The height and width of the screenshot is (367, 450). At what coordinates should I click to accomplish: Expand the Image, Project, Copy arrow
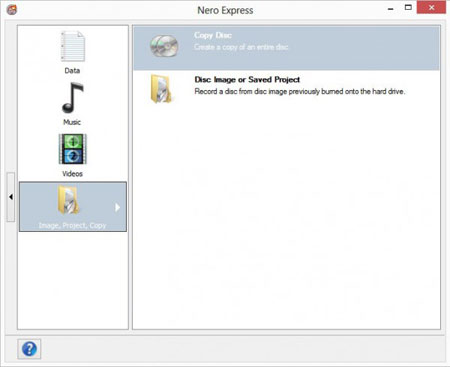tap(117, 207)
